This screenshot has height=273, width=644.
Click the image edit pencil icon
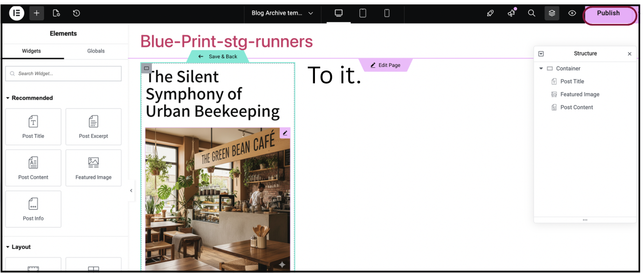[x=285, y=133]
